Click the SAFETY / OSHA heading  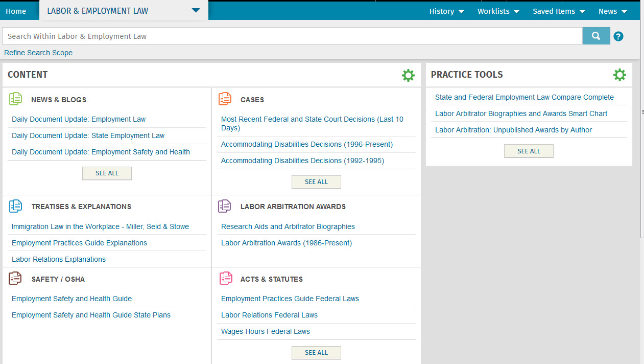pyautogui.click(x=58, y=279)
